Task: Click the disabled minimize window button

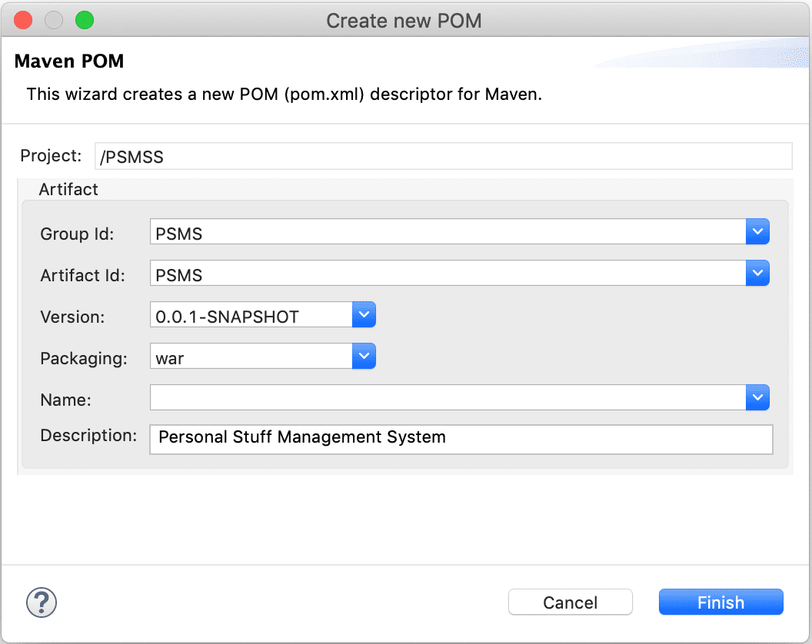Action: pos(54,20)
